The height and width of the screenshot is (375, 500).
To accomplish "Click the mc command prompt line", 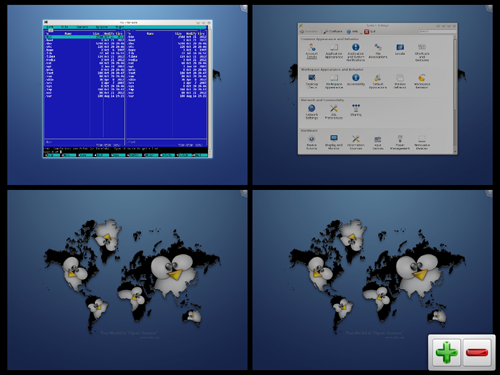I will [125, 151].
